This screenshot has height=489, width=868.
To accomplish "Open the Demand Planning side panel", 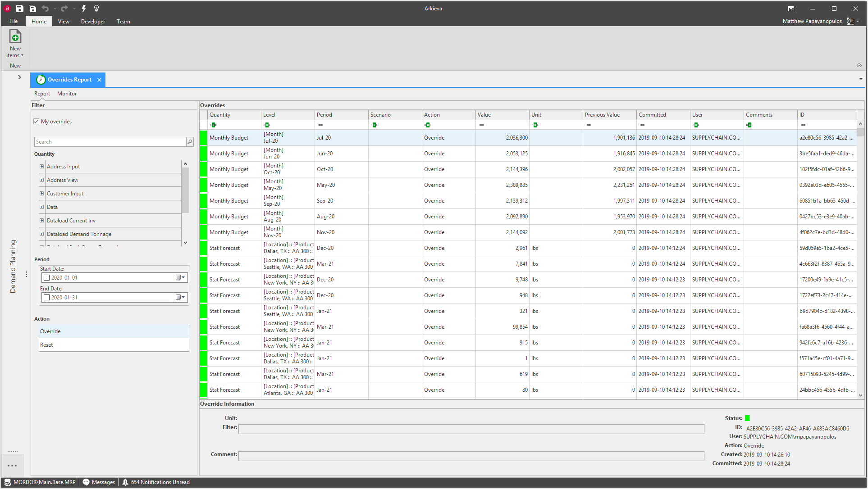I will click(x=13, y=267).
